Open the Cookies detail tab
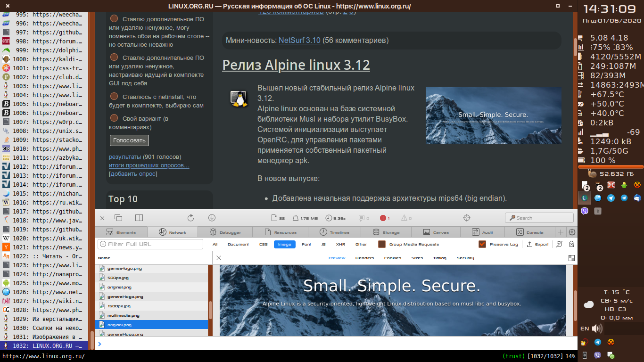This screenshot has width=644, height=362. point(393,258)
